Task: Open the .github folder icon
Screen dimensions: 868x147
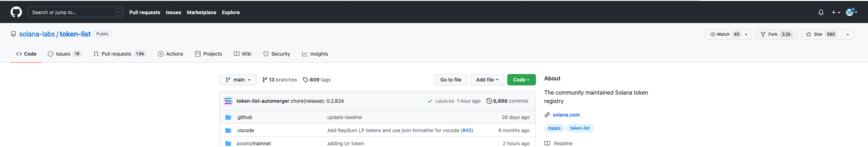Action: pyautogui.click(x=228, y=117)
